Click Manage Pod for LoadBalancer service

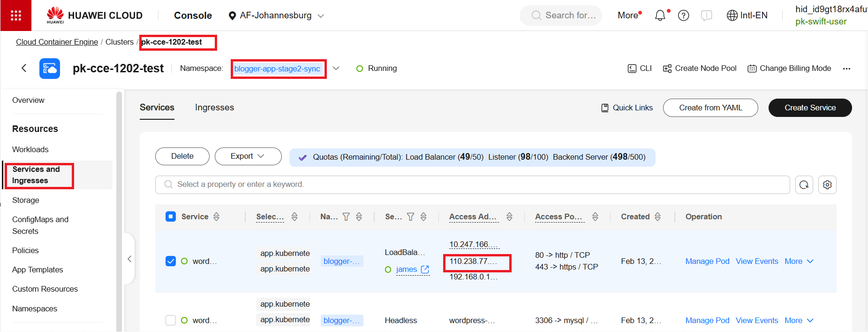click(x=707, y=261)
